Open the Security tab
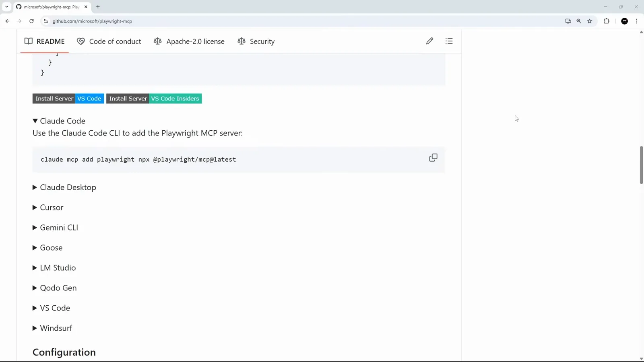 point(256,41)
